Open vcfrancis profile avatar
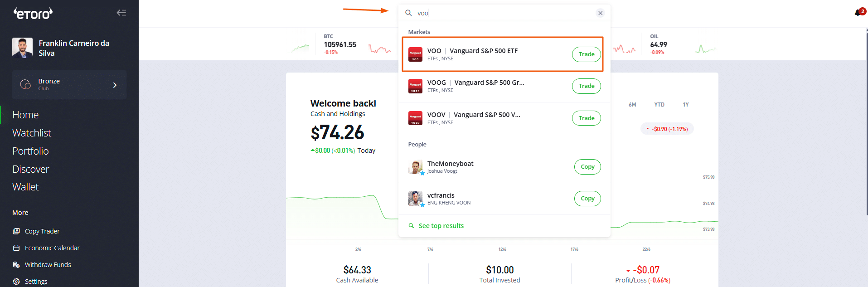This screenshot has width=868, height=287. pos(415,199)
